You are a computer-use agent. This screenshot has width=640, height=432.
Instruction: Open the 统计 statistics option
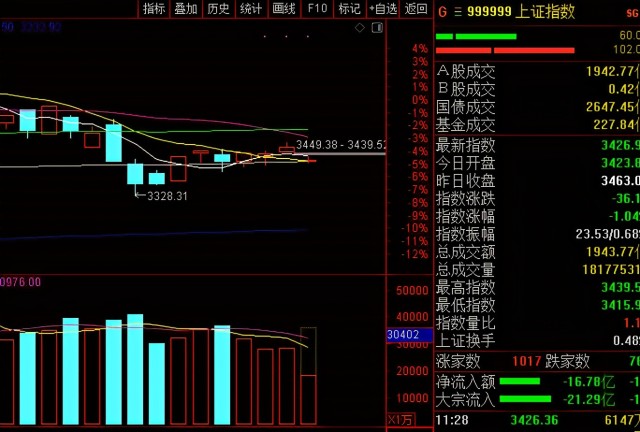[x=251, y=9]
